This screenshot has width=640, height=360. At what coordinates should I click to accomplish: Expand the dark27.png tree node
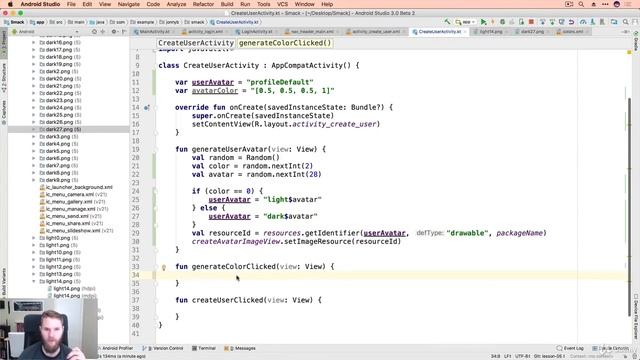click(34, 129)
